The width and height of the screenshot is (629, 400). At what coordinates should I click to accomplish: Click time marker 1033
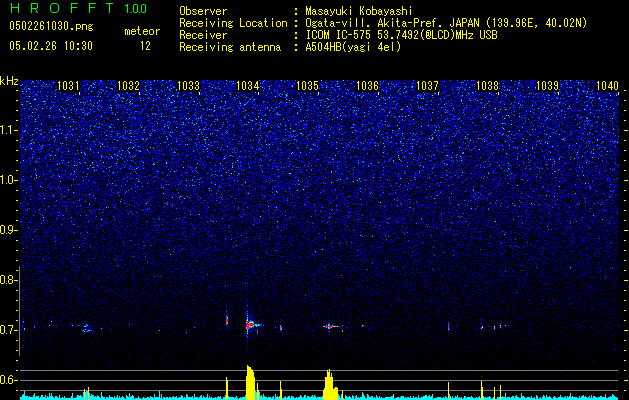(188, 85)
